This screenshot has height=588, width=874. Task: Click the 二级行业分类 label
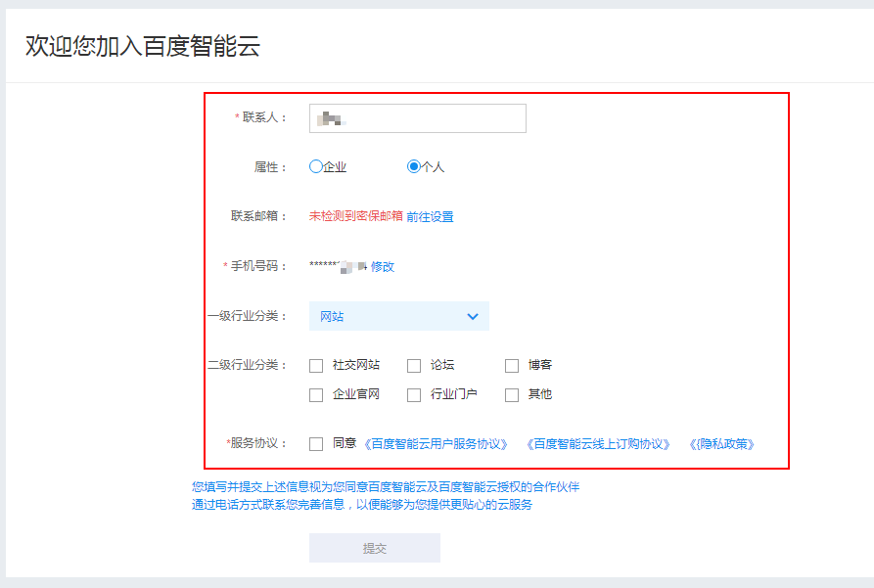247,365
